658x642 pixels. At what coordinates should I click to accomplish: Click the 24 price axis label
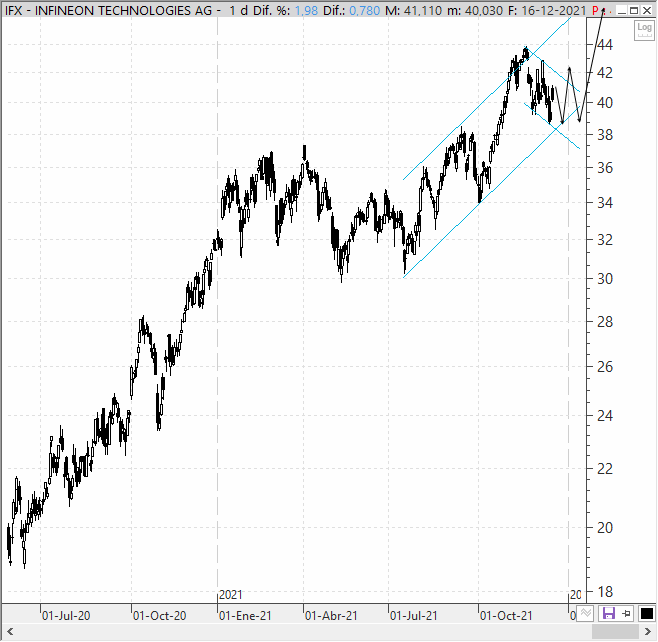click(605, 416)
